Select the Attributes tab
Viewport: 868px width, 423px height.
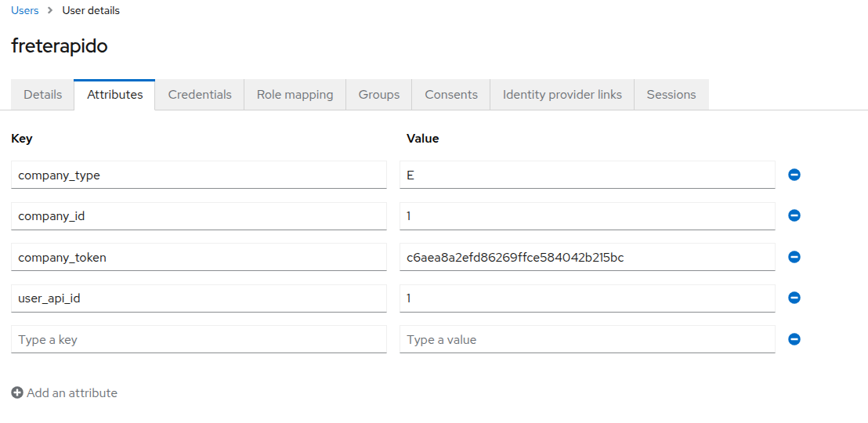[x=114, y=95]
